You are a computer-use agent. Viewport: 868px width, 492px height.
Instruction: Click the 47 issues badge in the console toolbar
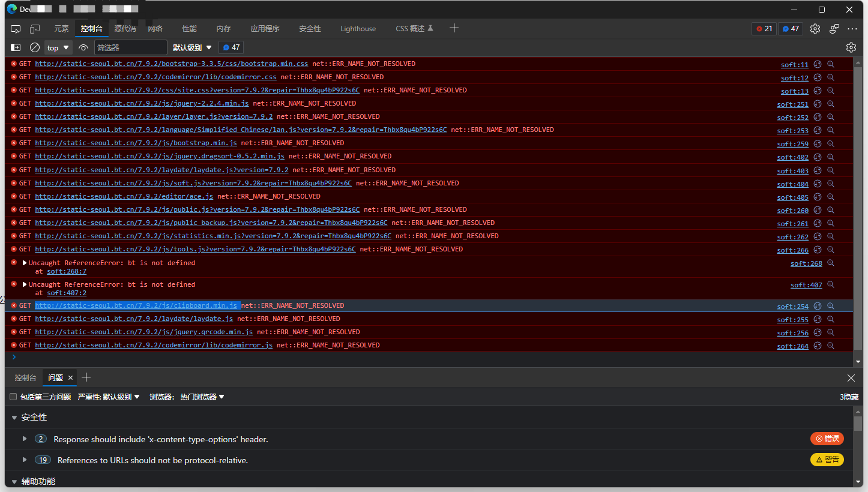coord(231,47)
